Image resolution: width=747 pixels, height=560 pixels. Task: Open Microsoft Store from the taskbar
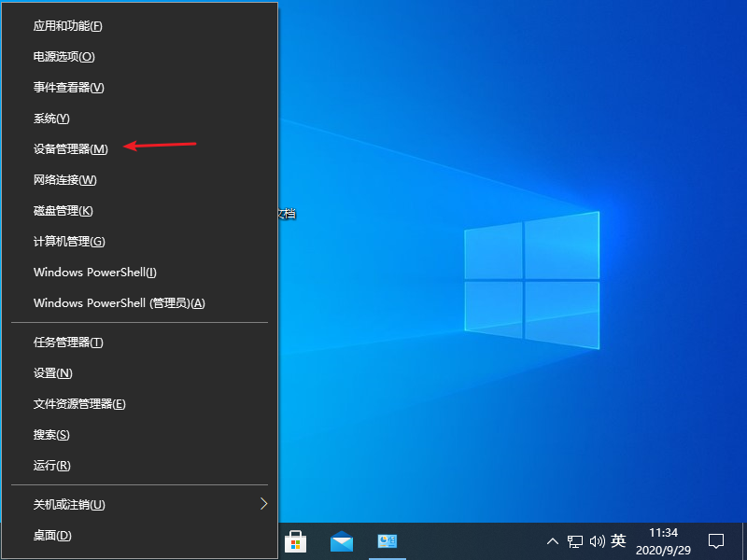[297, 541]
